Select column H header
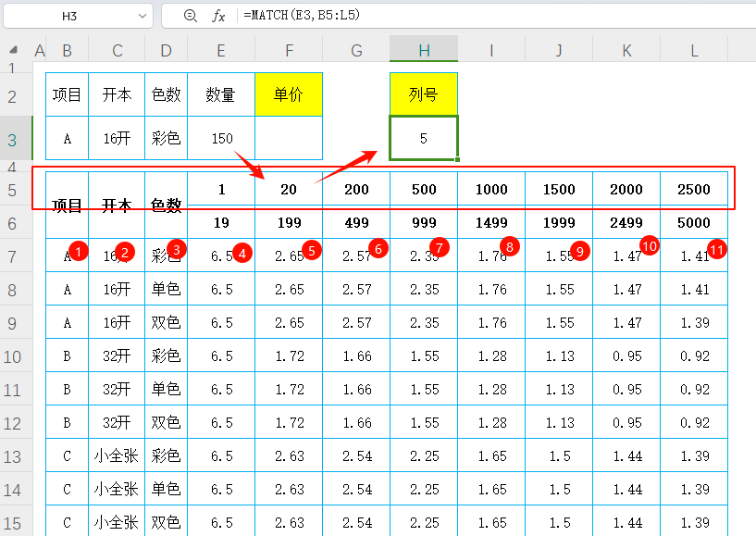 coord(424,50)
